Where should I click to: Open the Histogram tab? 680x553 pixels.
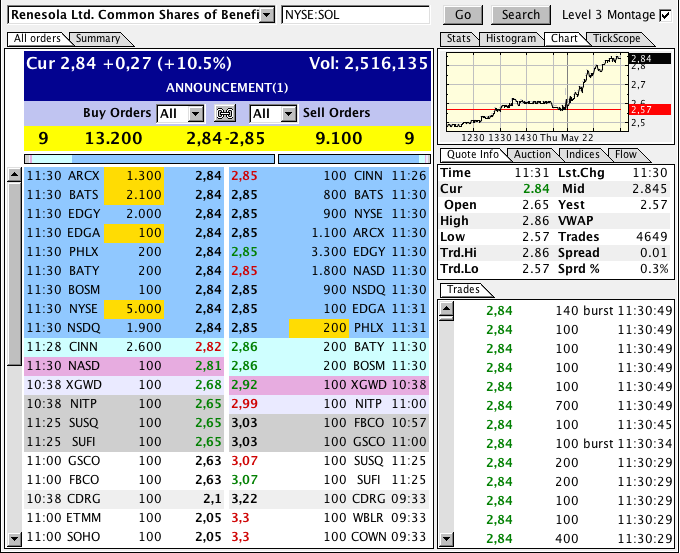510,39
